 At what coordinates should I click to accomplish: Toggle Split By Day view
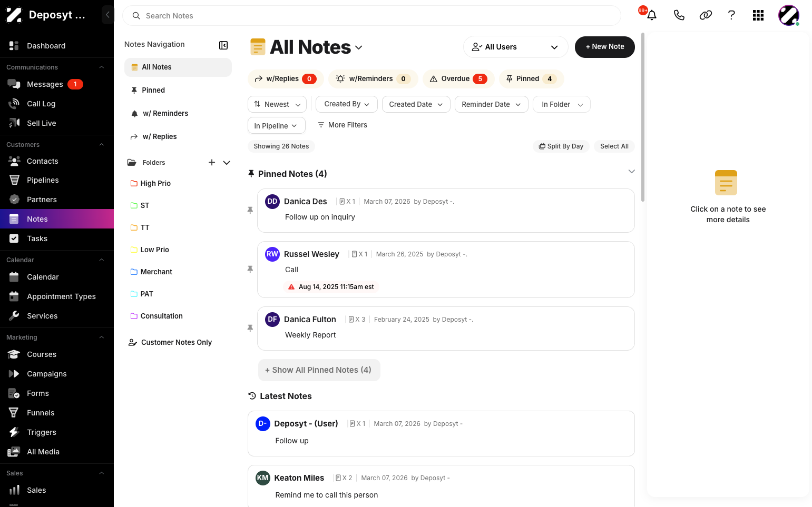coord(561,146)
